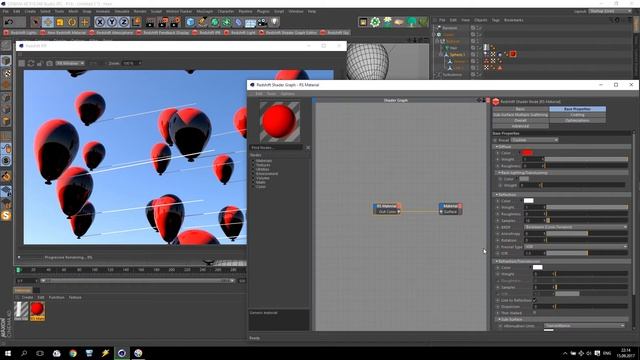Switch to the Sub-Surface Multiple Scattering tab
640x360 pixels.
click(x=520, y=115)
